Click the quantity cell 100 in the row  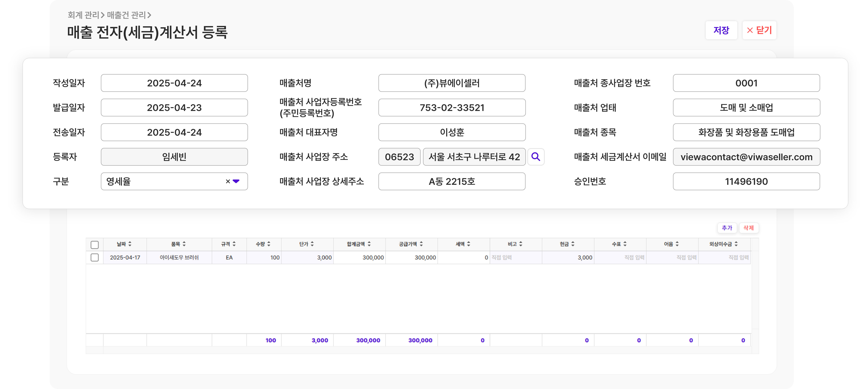pos(264,257)
